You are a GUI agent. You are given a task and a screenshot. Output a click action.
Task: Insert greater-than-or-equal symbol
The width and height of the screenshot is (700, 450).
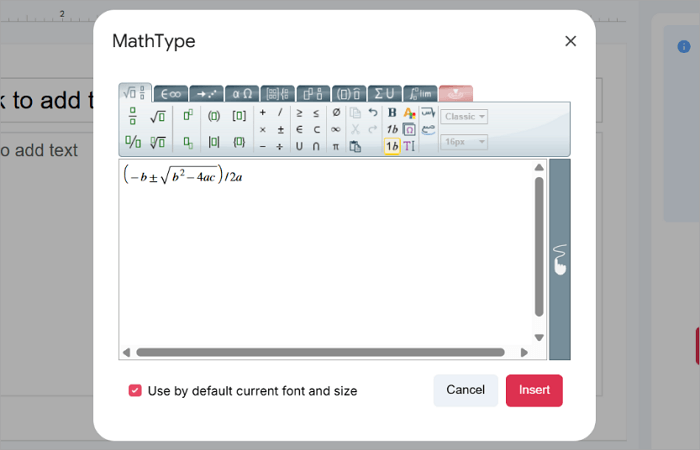point(299,113)
